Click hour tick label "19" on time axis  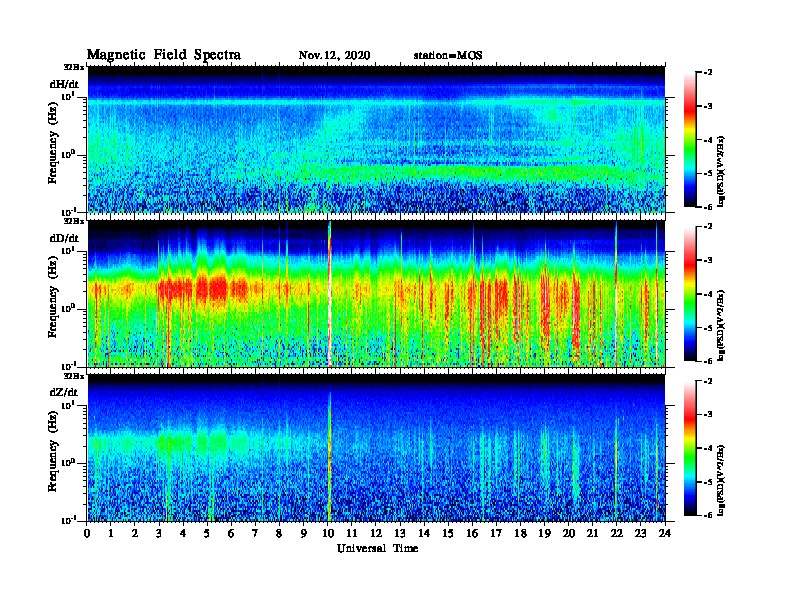click(544, 533)
